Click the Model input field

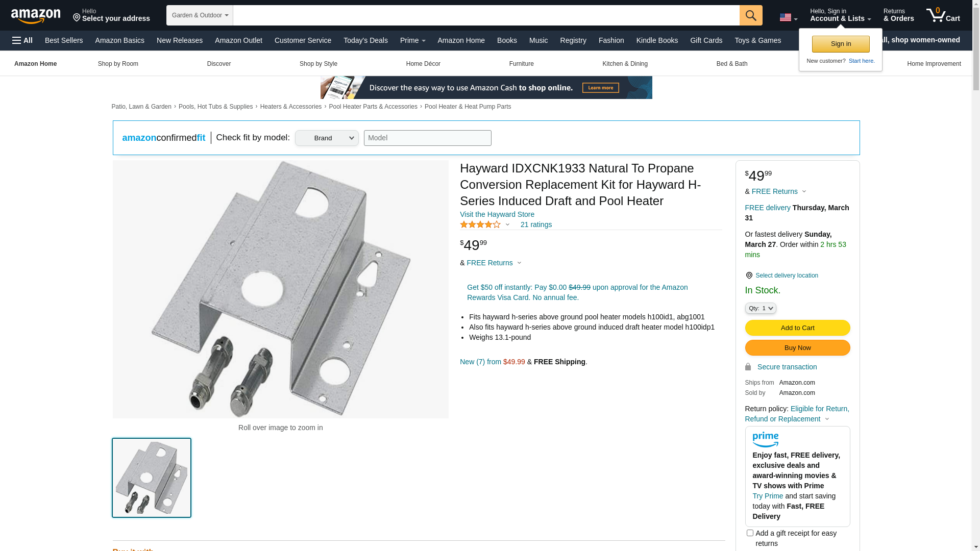(428, 138)
